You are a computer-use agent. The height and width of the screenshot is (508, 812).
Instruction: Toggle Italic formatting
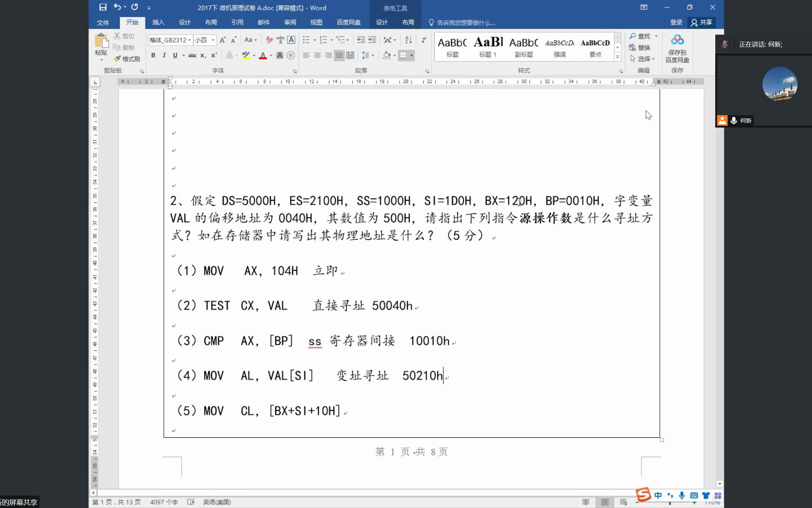pos(164,55)
